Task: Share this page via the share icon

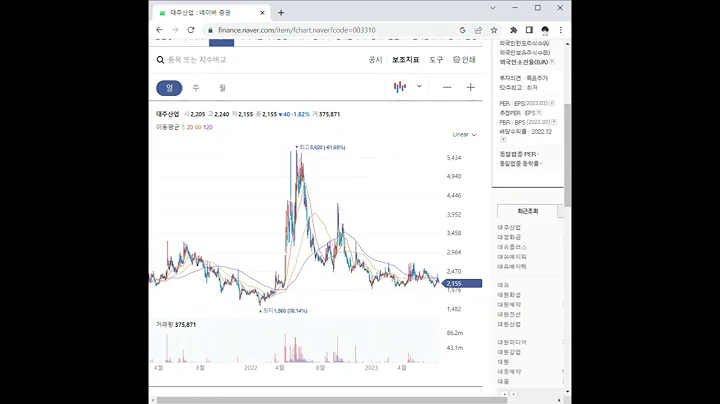Action: [478, 30]
